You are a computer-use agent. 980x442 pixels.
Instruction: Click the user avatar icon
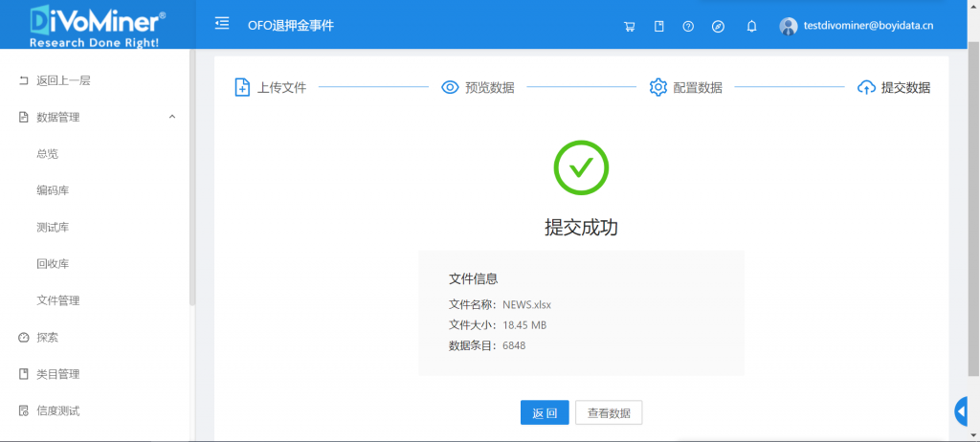pos(789,26)
